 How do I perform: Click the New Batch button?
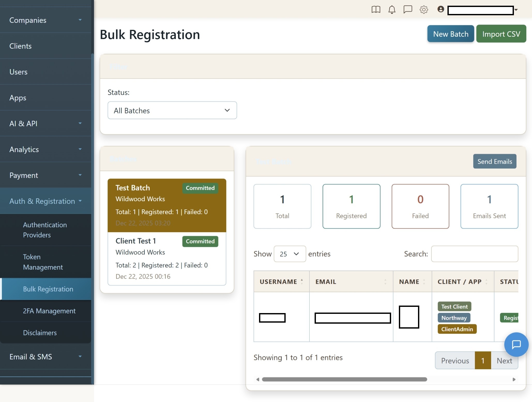451,34
